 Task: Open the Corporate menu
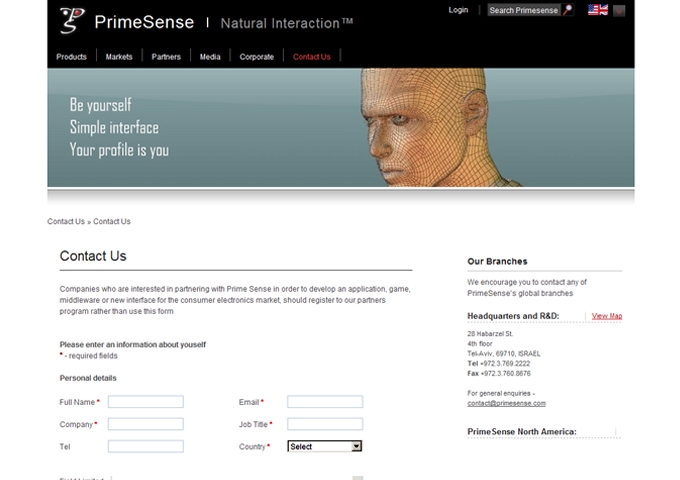coord(257,57)
